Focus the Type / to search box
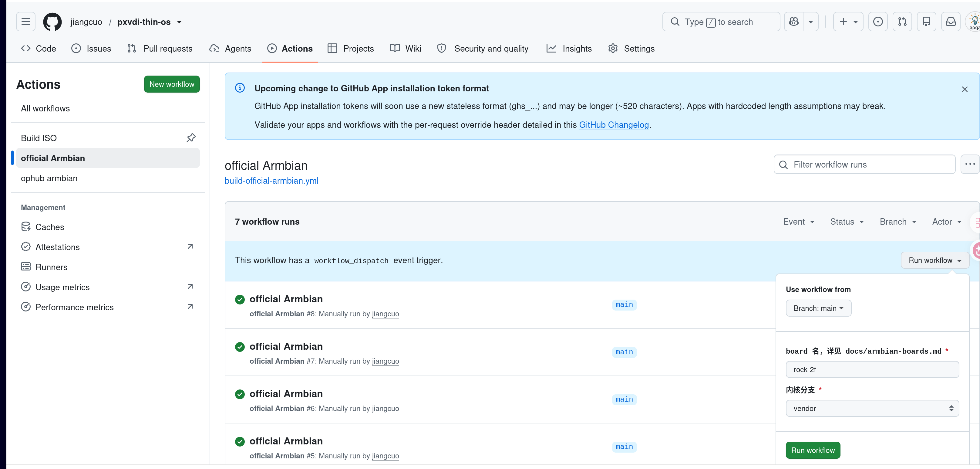Screen dimensions: 980x469 [721, 22]
